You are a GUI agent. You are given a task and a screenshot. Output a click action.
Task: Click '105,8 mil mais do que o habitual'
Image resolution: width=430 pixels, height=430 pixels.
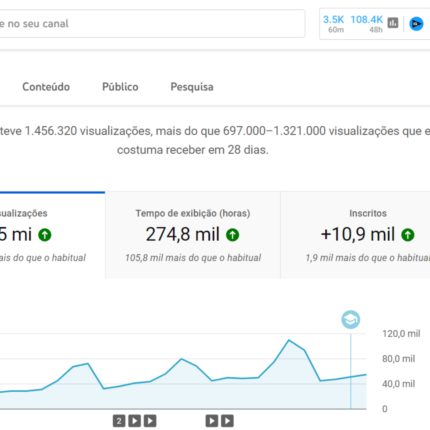[x=193, y=258]
